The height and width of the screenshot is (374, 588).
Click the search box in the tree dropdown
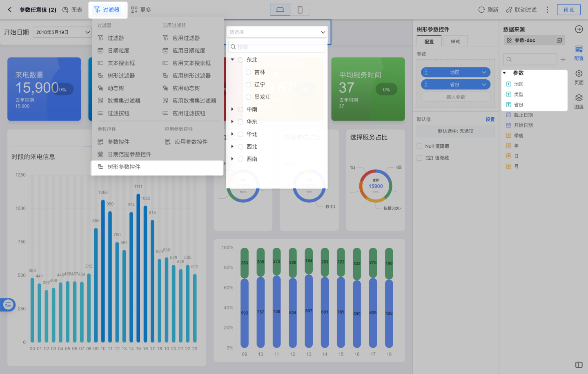point(278,47)
